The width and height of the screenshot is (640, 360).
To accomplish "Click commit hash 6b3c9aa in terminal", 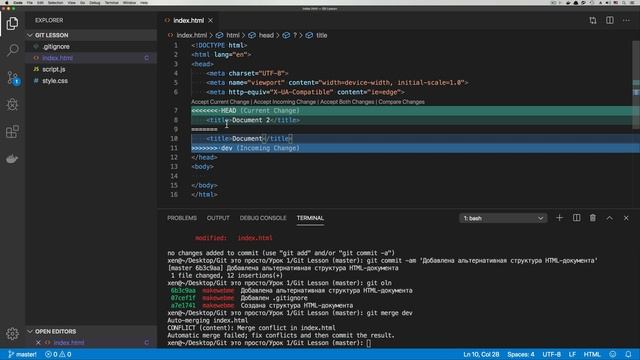I will [x=183, y=291].
